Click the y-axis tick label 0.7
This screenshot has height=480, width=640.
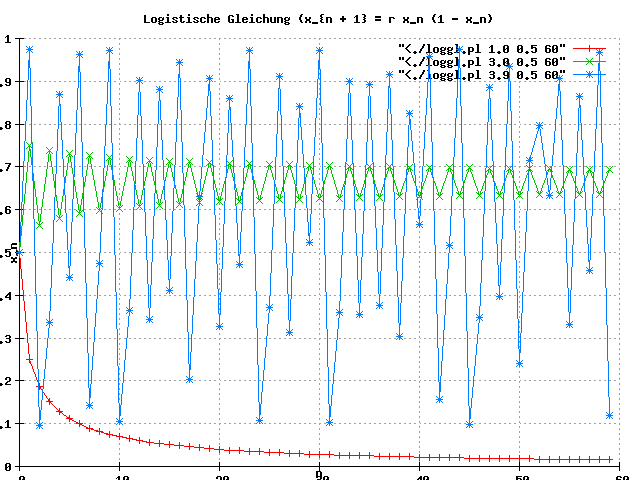tap(8, 167)
